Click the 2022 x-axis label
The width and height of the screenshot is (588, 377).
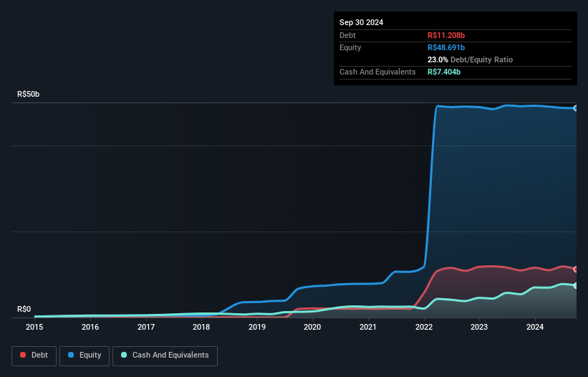tap(424, 327)
